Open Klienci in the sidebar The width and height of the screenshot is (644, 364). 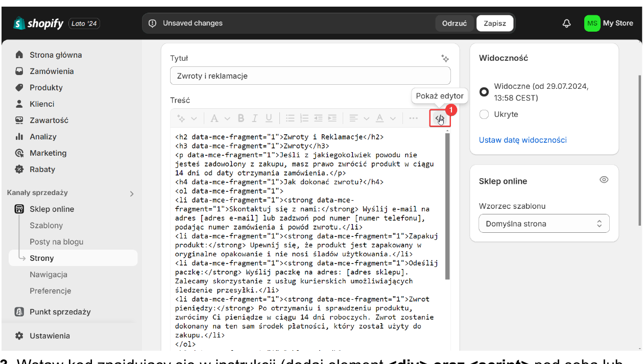click(x=42, y=104)
